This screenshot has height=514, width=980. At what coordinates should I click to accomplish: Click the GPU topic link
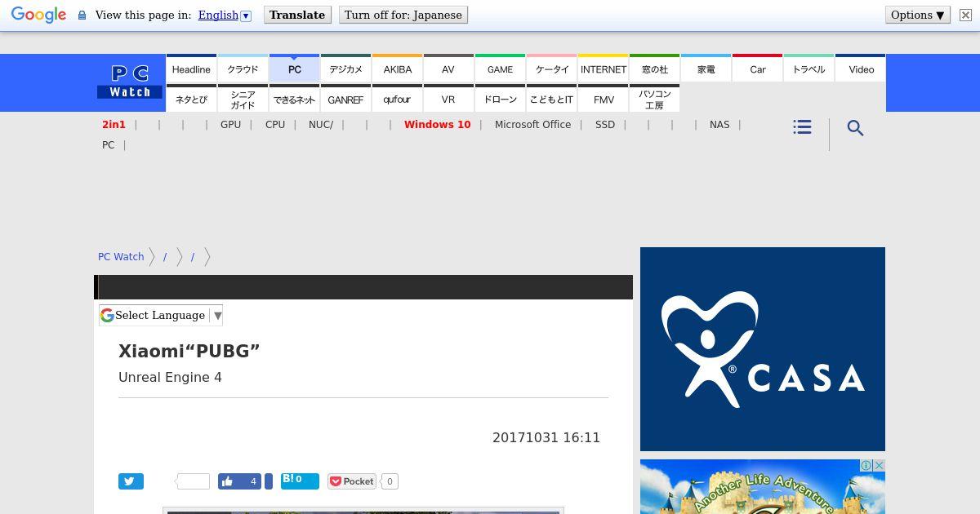coord(230,125)
